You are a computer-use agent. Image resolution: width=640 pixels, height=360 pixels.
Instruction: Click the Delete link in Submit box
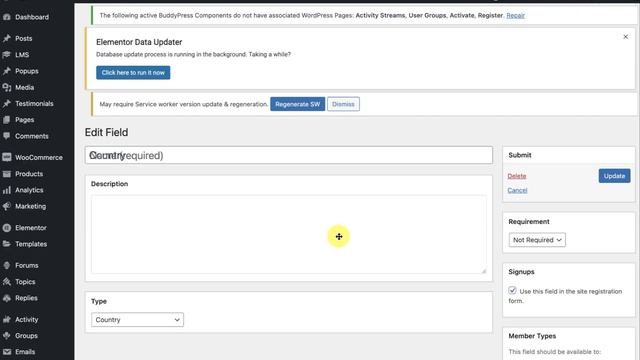(x=517, y=176)
